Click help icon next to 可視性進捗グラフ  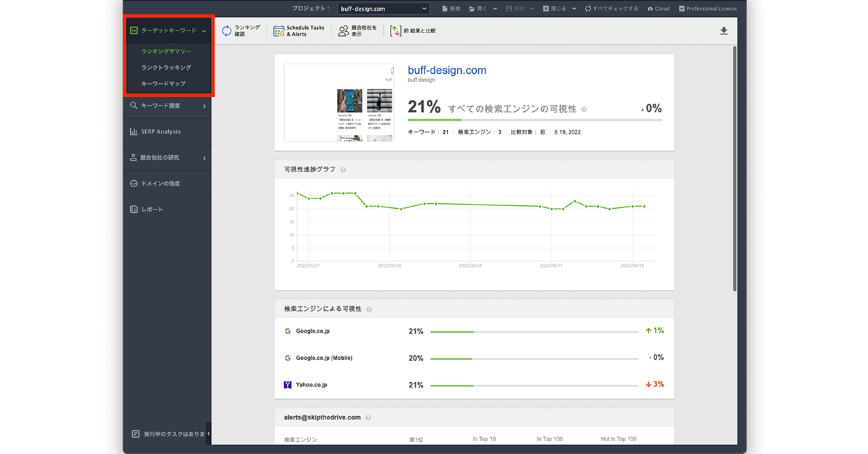coord(343,170)
